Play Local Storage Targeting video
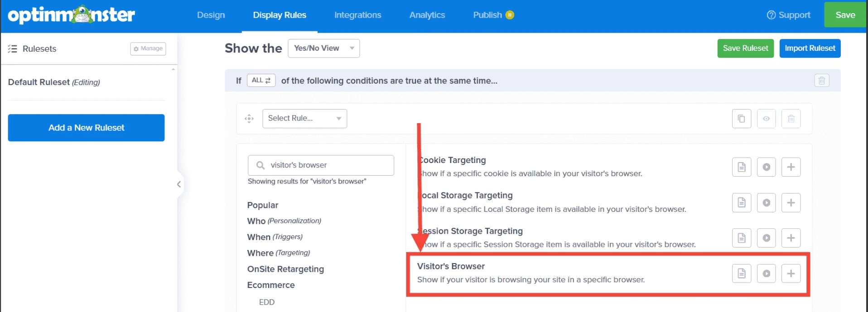The height and width of the screenshot is (312, 868). [x=766, y=202]
